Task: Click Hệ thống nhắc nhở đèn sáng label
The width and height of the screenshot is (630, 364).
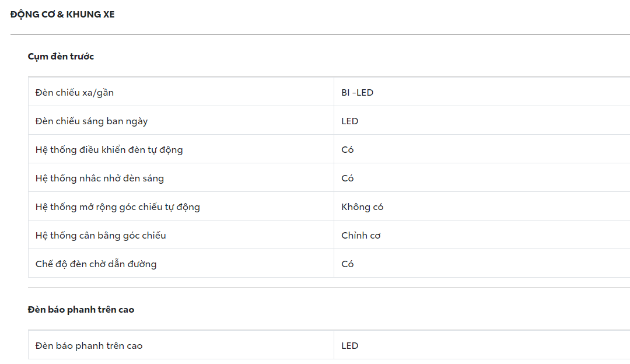Action: (99, 178)
